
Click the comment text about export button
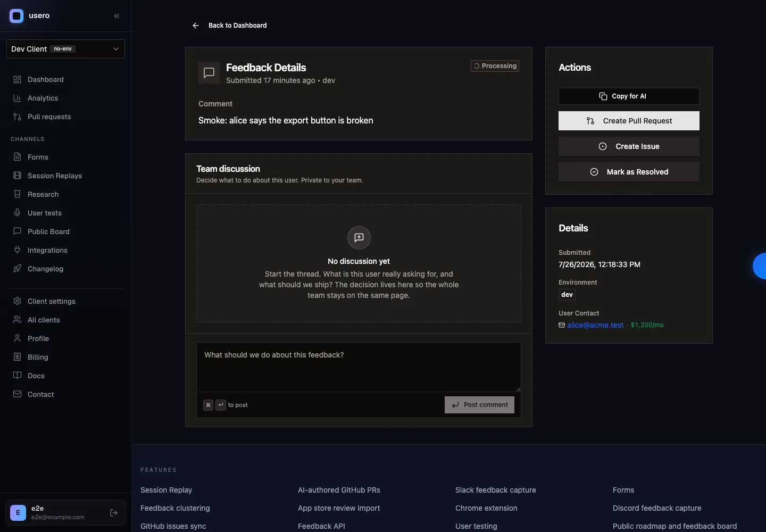coord(286,120)
